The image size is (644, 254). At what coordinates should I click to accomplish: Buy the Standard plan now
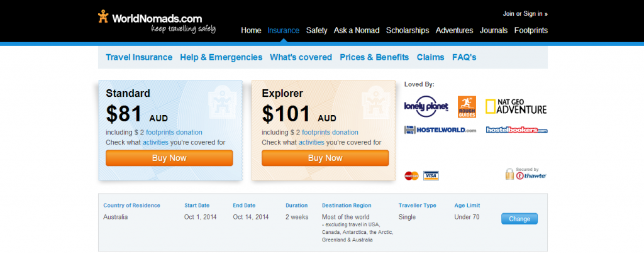(169, 158)
